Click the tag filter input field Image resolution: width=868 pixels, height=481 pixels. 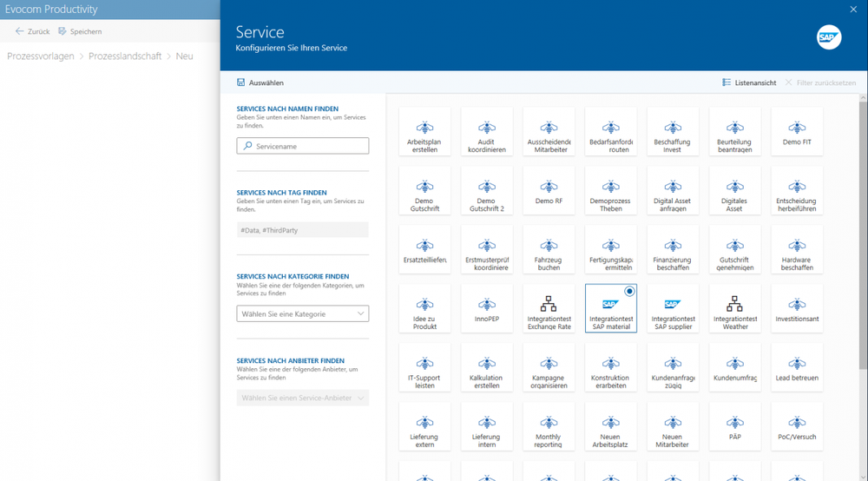coord(302,230)
